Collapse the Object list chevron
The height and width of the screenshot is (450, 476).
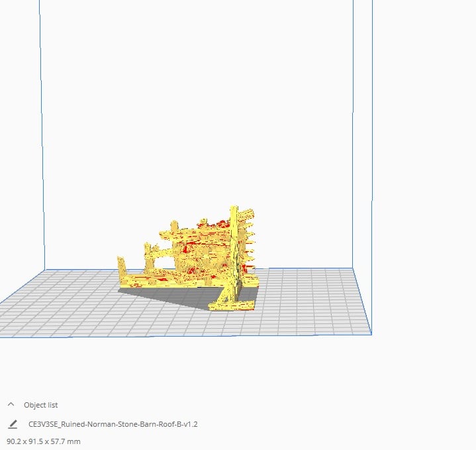tap(11, 404)
